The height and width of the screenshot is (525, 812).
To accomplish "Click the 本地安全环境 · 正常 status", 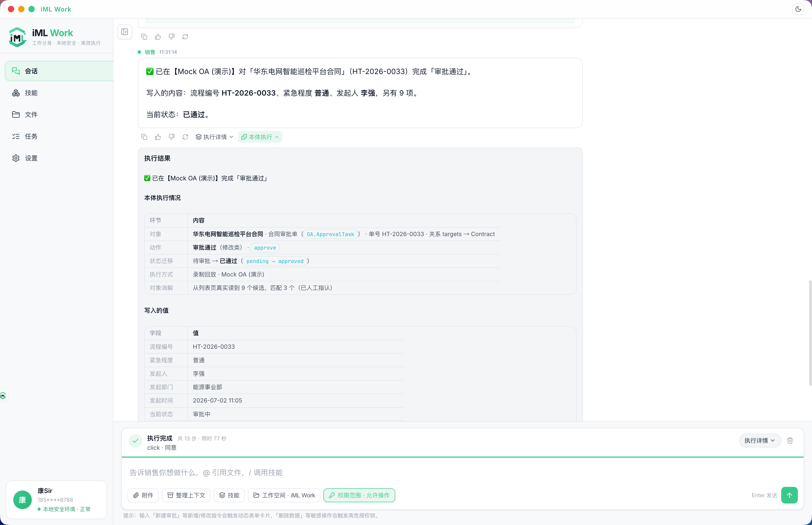I will point(67,509).
